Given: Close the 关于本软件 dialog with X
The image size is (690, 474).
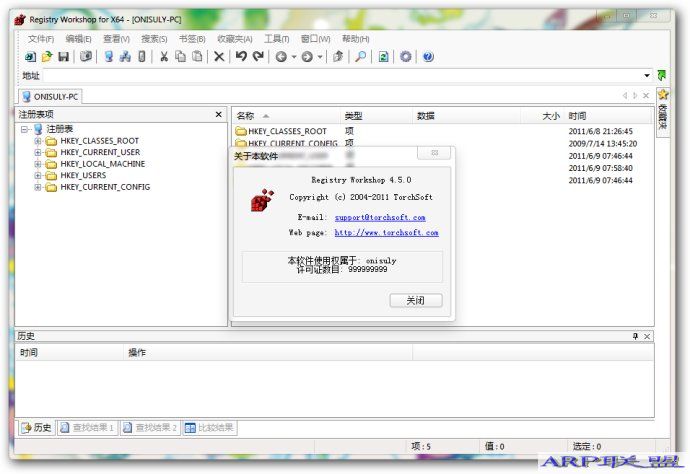Looking at the screenshot, I should [434, 153].
